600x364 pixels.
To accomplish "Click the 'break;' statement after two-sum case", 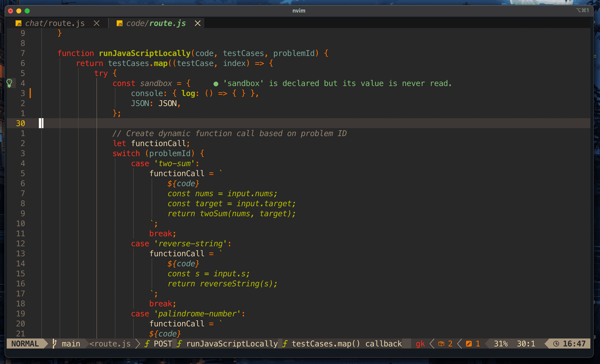I will pos(163,234).
